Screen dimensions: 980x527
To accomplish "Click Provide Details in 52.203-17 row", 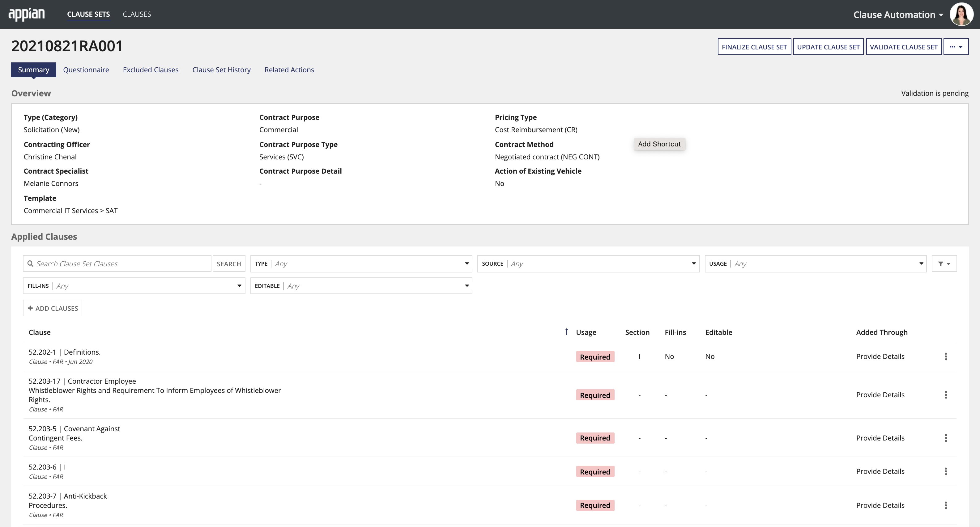I will [x=880, y=395].
